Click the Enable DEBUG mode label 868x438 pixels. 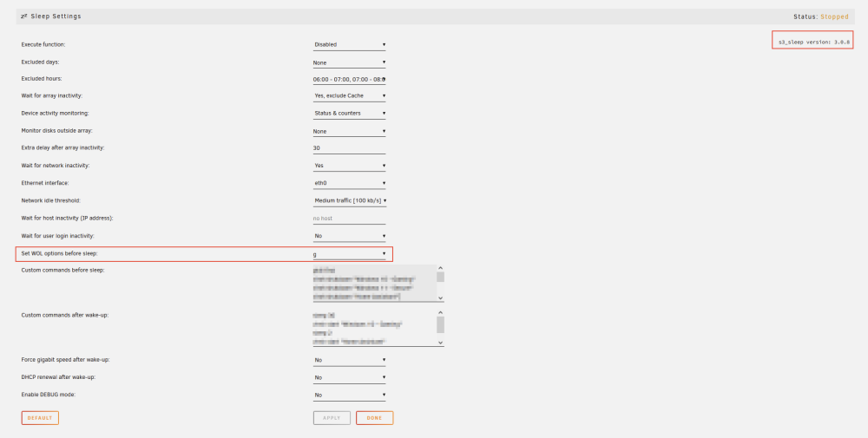(x=48, y=395)
